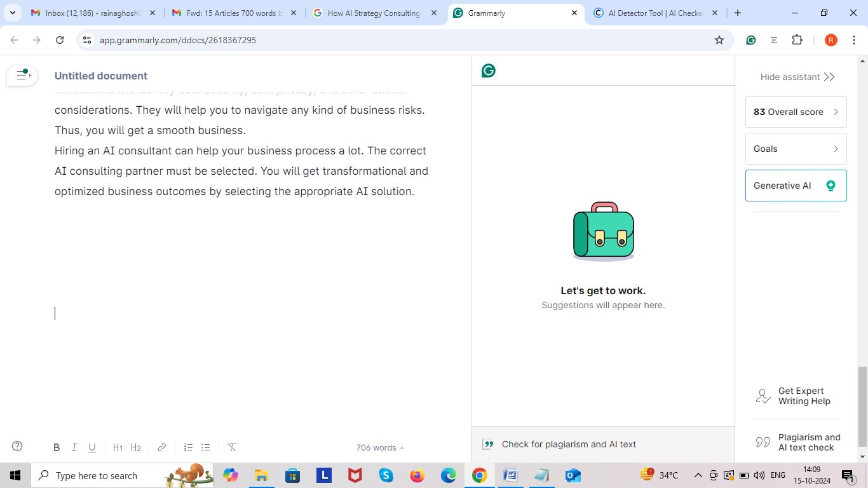Click the Untitled document title field
The width and height of the screenshot is (868, 488).
coord(101,76)
